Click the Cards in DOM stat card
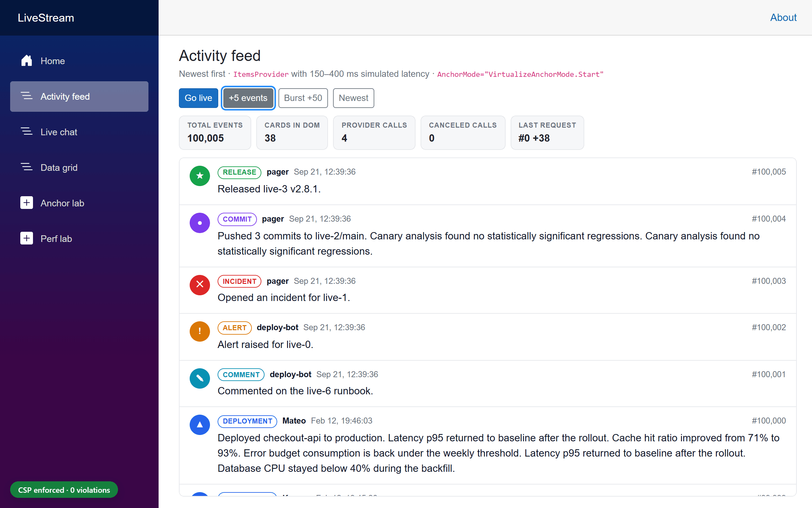 click(x=292, y=133)
